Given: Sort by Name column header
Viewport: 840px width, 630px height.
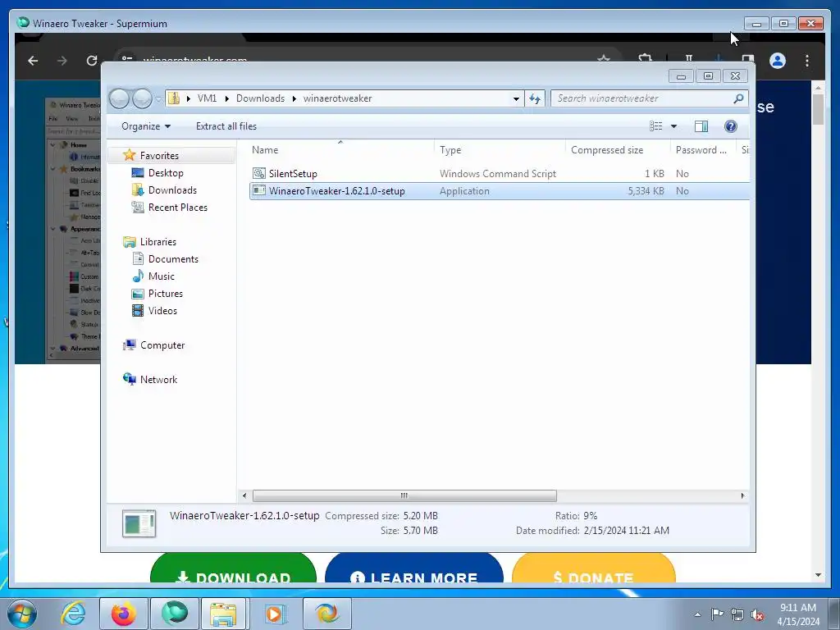Looking at the screenshot, I should click(340, 150).
